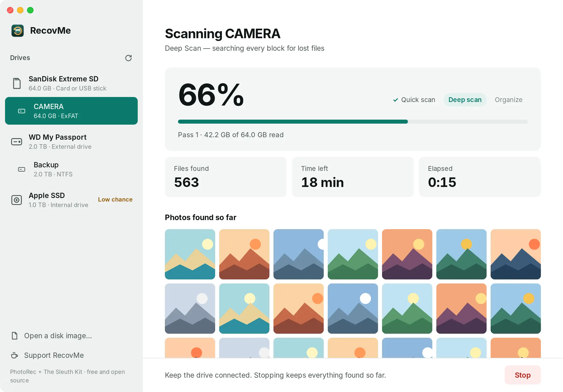Click the Backup volume partition icon
Viewport: 563px width, 392px height.
point(22,169)
